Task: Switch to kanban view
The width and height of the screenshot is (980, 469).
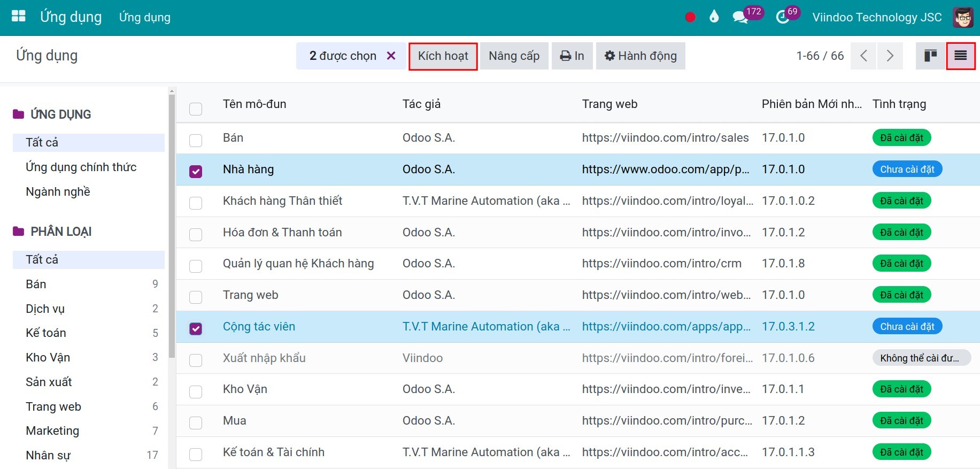Action: [x=931, y=56]
